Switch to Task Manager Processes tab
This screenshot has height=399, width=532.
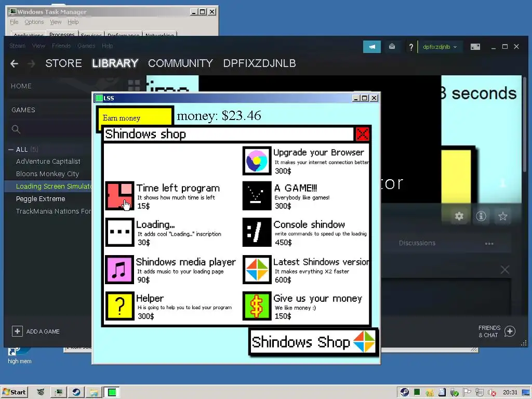62,34
